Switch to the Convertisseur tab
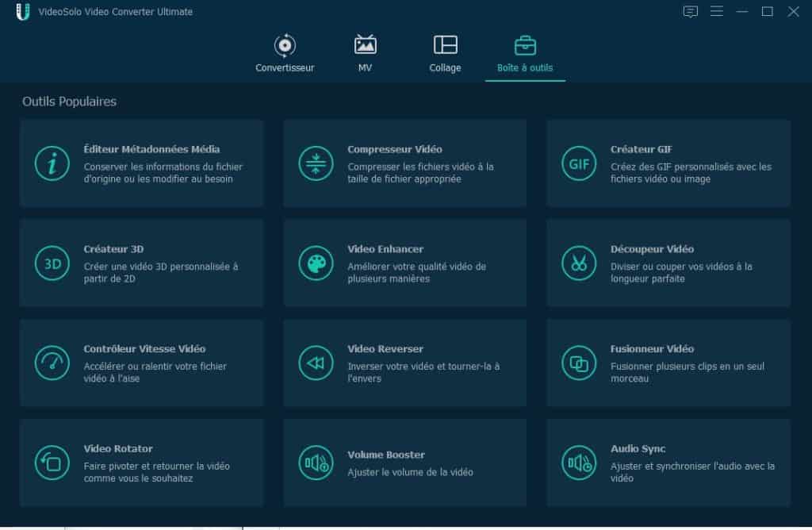Screen dimensions: 812x530 [x=283, y=53]
